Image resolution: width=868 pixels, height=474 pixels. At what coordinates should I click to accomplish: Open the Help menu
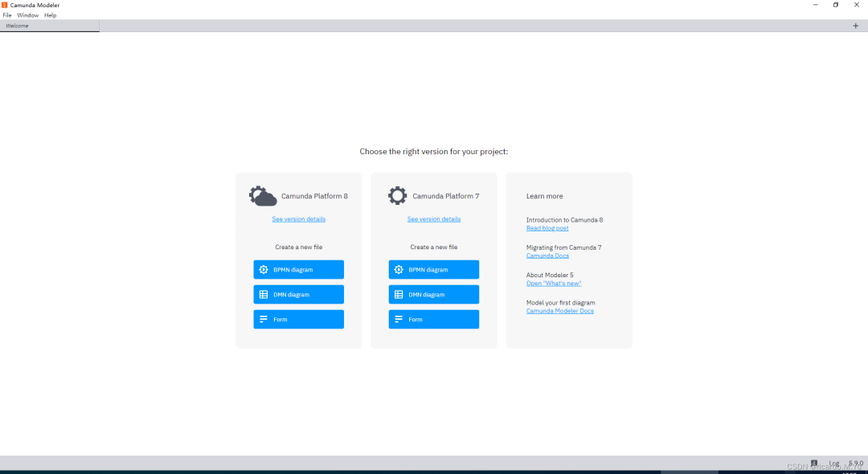click(50, 14)
